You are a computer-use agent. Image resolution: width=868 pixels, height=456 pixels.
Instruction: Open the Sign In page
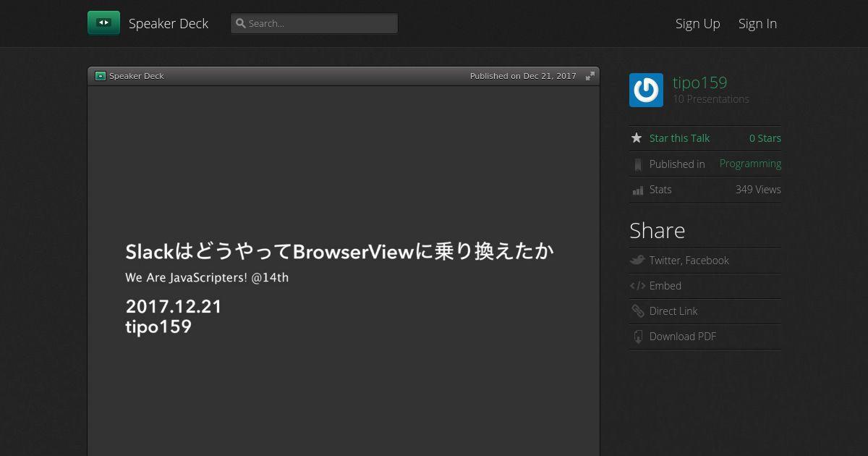click(757, 23)
